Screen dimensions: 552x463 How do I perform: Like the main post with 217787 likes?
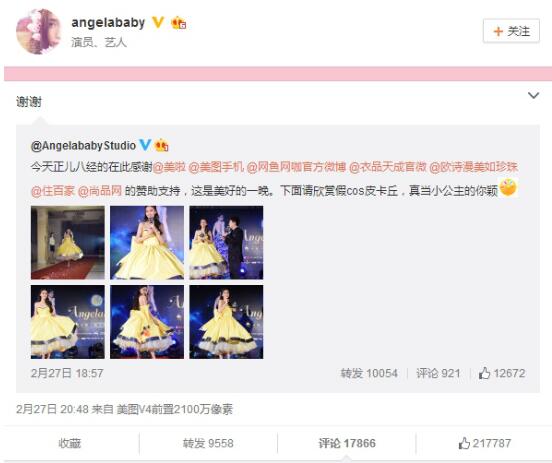484,443
